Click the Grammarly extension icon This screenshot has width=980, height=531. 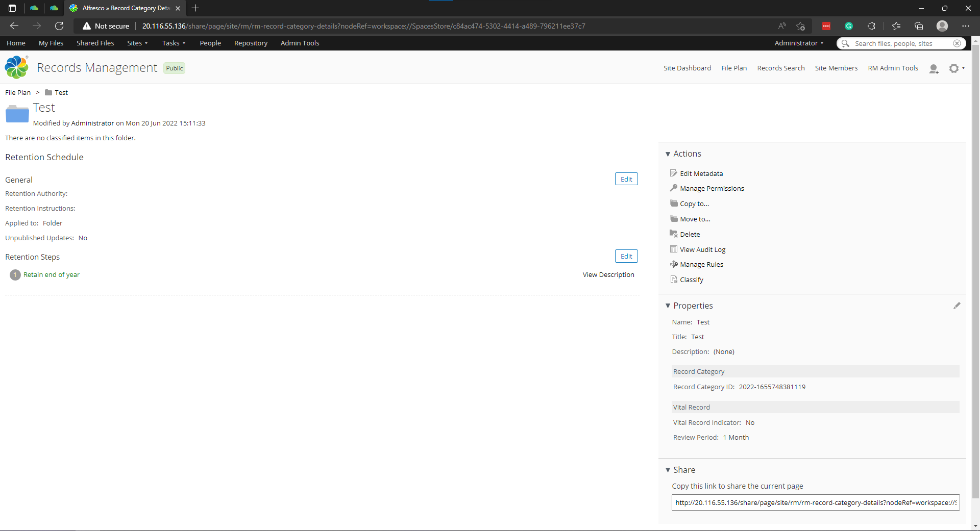(x=849, y=26)
